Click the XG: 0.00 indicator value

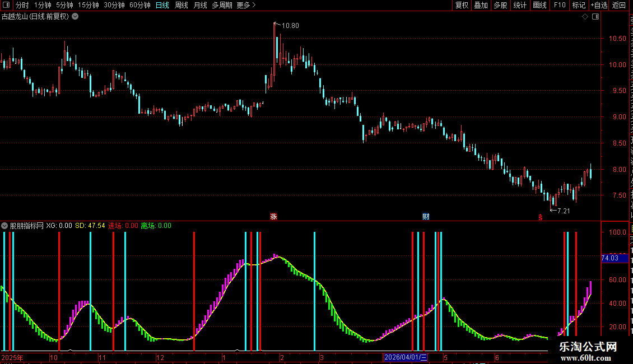tap(59, 226)
